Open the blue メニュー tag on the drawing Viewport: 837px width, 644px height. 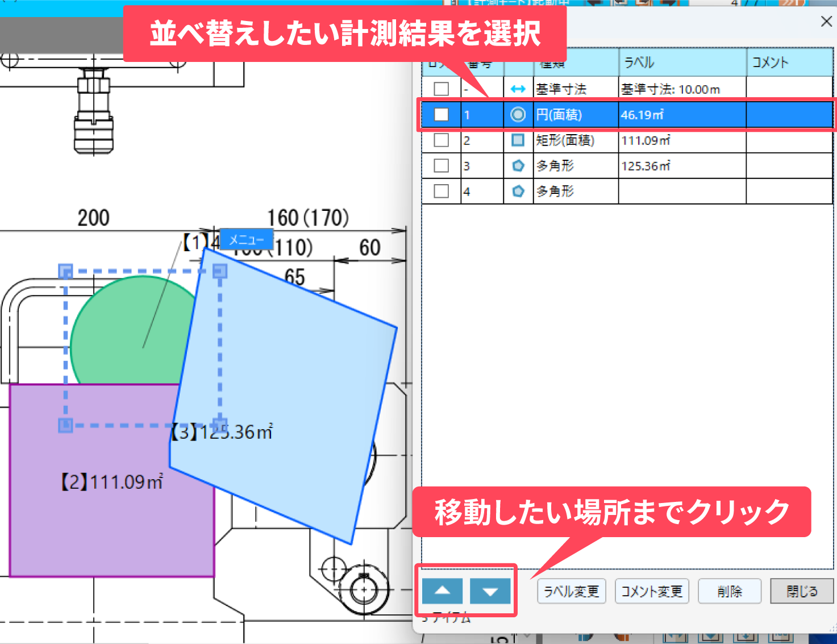pos(246,240)
